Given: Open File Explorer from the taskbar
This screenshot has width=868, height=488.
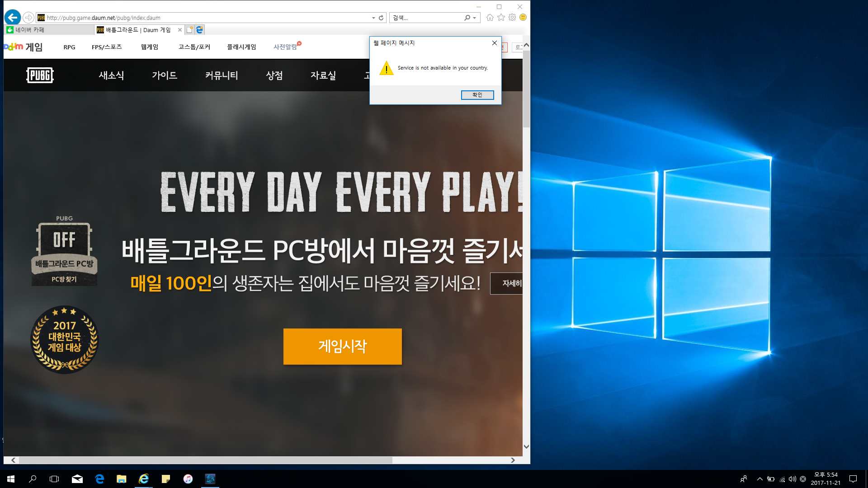Looking at the screenshot, I should click(x=122, y=479).
